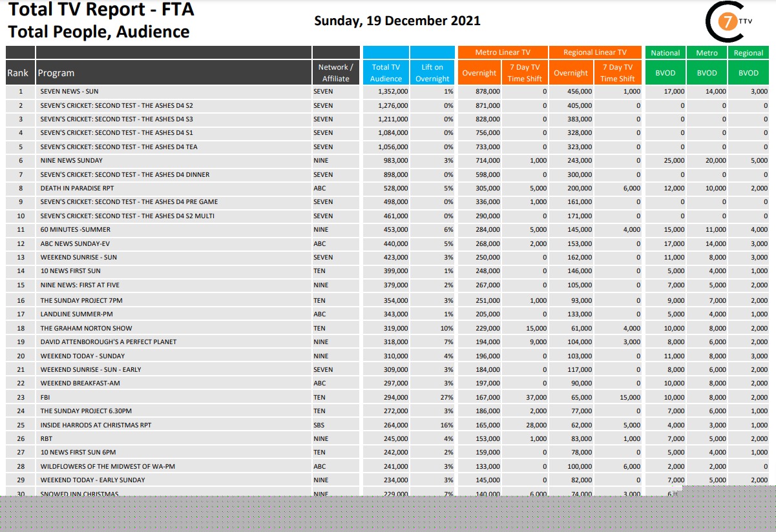Select the SEVEN NEWS - SUN program row

[x=70, y=92]
